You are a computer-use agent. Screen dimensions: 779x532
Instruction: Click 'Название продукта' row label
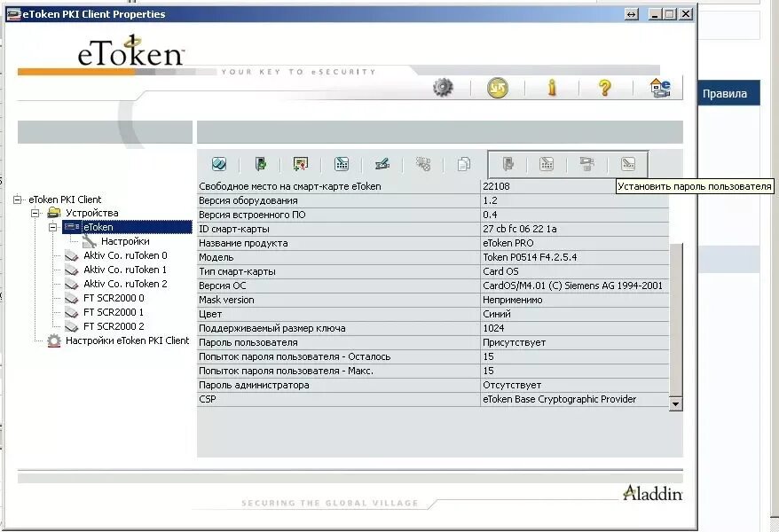pyautogui.click(x=243, y=244)
